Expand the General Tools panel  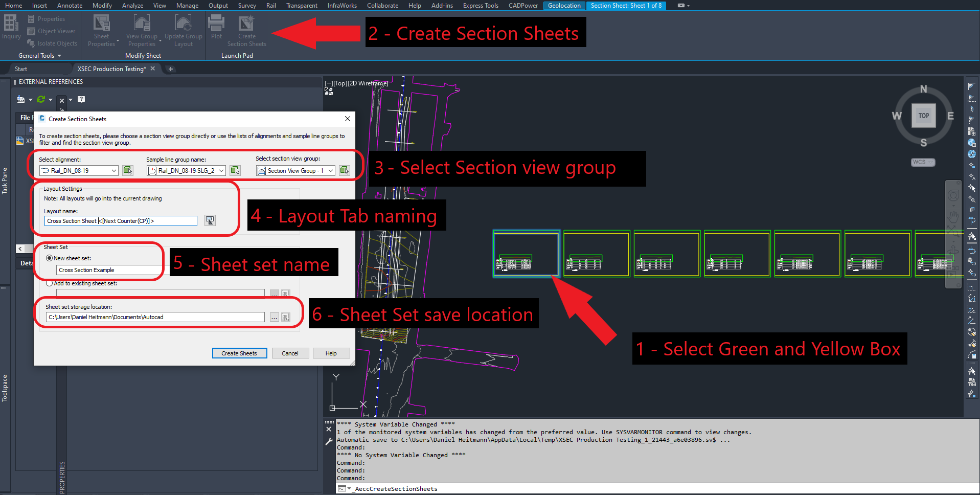click(40, 56)
